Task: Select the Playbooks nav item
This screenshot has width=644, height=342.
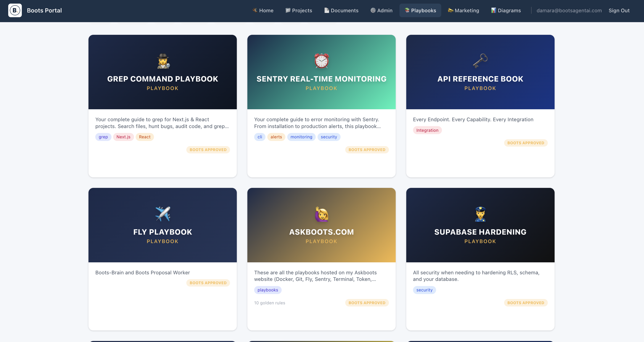Action: click(420, 10)
